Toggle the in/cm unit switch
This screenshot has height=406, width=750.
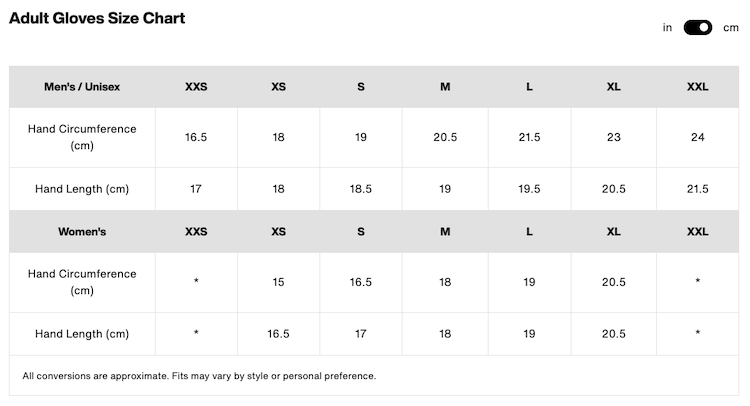point(697,28)
